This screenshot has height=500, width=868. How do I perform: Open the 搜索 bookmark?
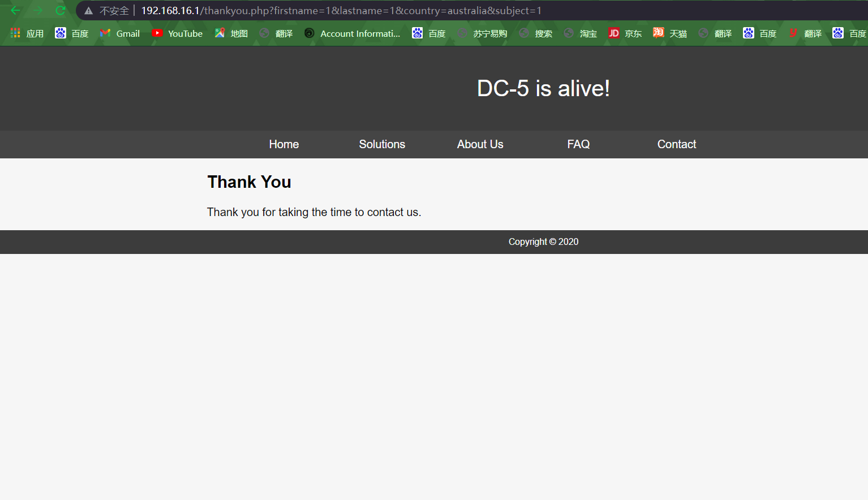535,33
